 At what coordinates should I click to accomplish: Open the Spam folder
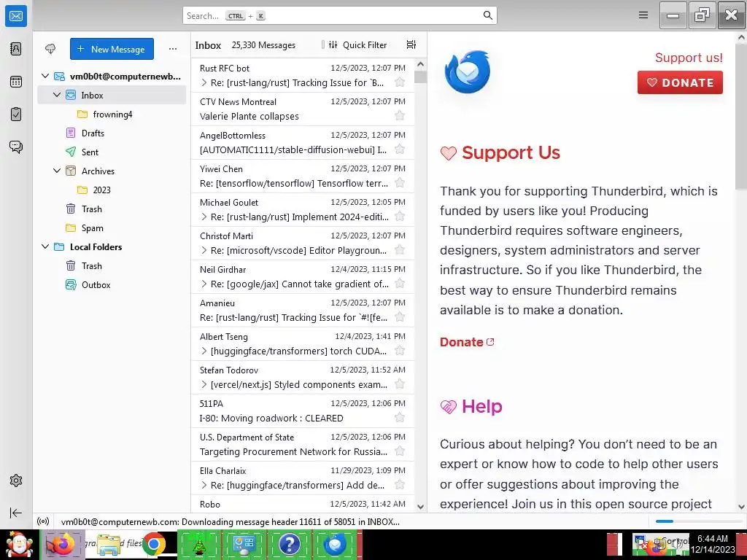click(x=112, y=228)
